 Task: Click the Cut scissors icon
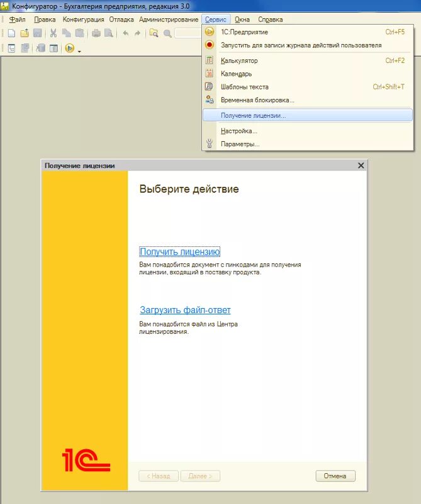pos(53,33)
